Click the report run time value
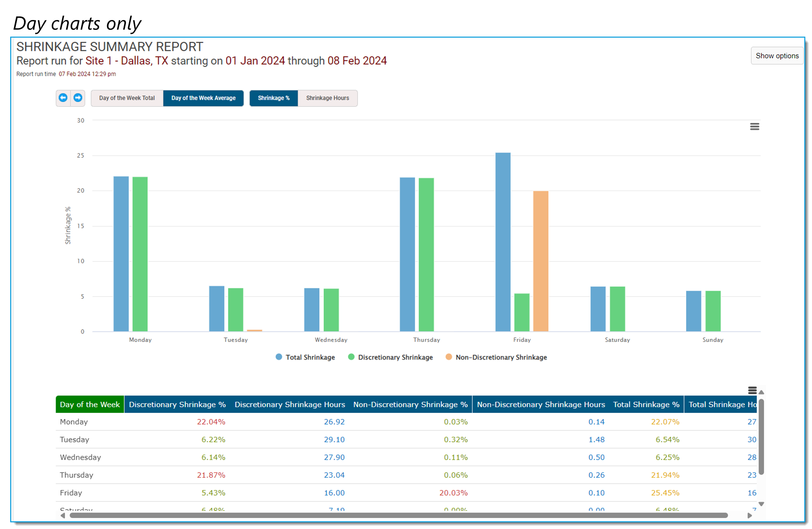Image resolution: width=812 pixels, height=529 pixels. (87, 74)
